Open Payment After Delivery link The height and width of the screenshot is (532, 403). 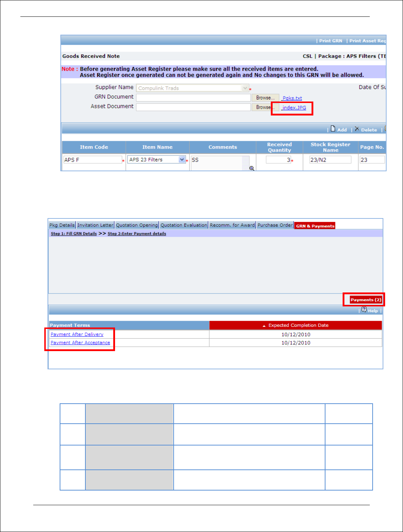coord(77,334)
